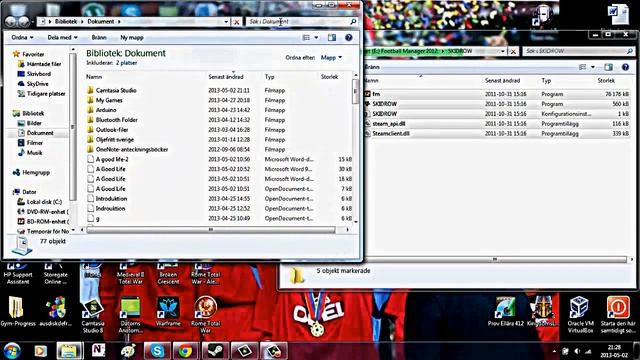640x360 pixels.
Task: Open the Gym-Progress desktop folder
Action: point(18,312)
